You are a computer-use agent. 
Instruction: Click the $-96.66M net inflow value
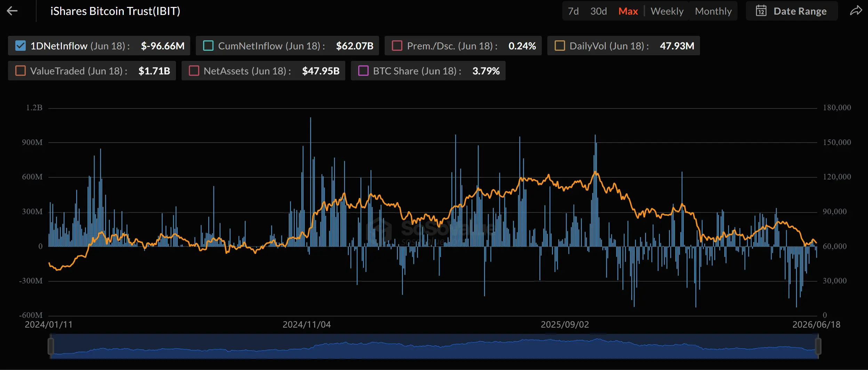163,46
